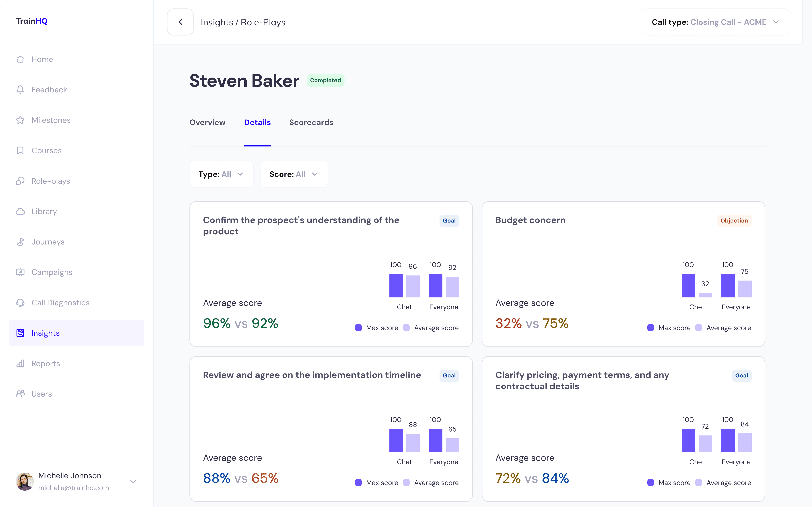This screenshot has width=812, height=507.
Task: Click Michelle Johnson's profile avatar
Action: (x=25, y=481)
